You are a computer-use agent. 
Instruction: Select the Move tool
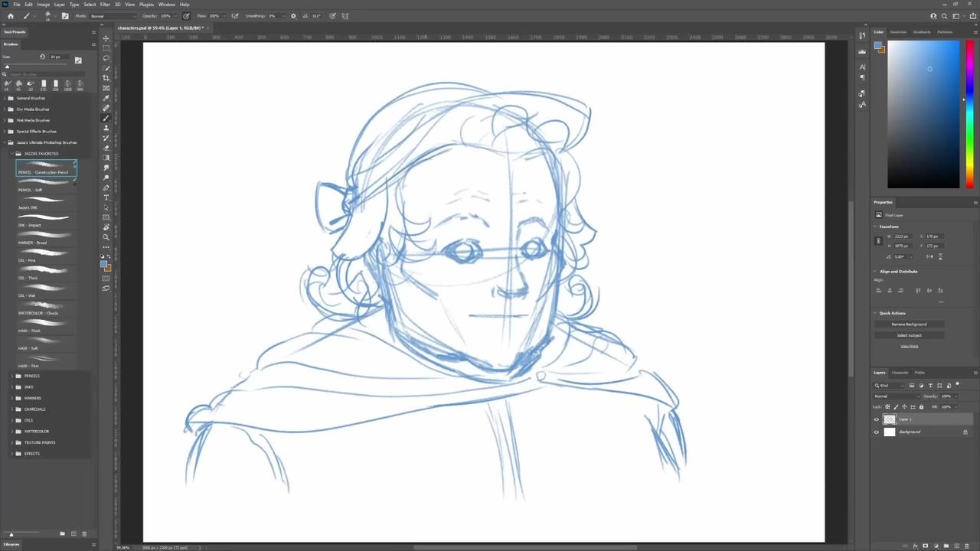pos(106,38)
